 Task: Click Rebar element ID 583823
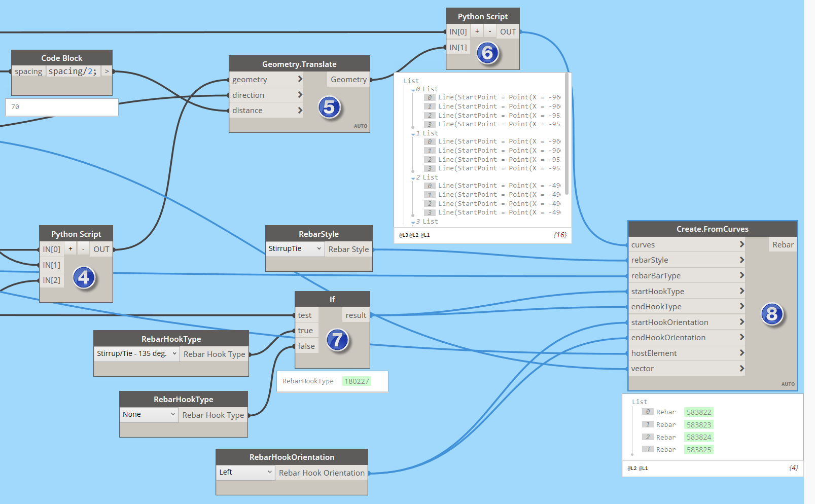pyautogui.click(x=698, y=425)
